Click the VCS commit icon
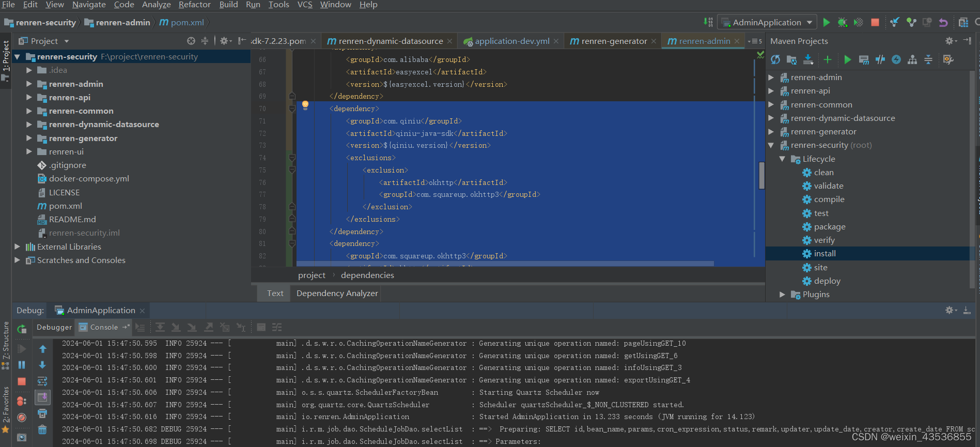980x447 pixels. point(911,22)
